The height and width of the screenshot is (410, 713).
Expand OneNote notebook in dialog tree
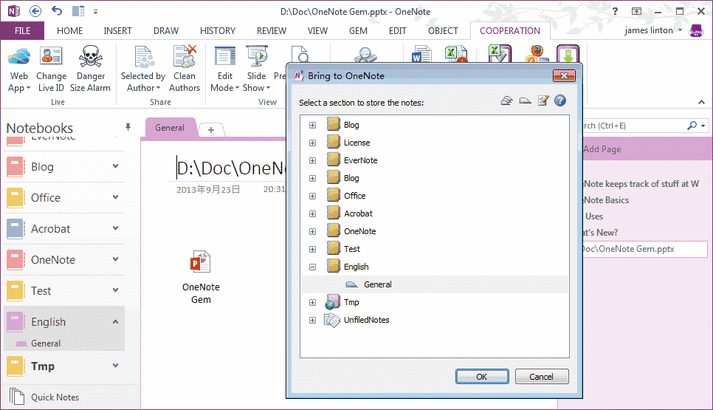312,231
